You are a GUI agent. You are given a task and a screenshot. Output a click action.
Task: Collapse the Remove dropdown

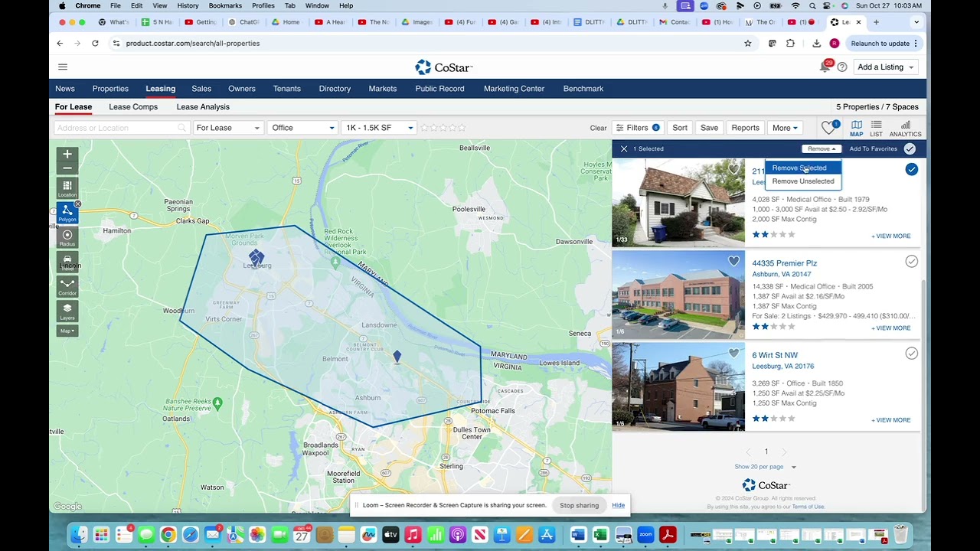click(x=821, y=148)
